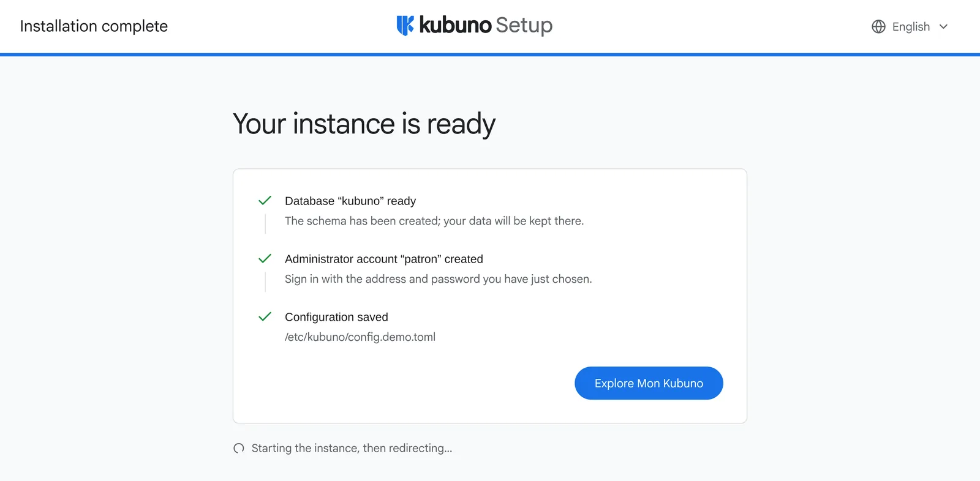Click the 'kubuno Setup' title text
The height and width of the screenshot is (481, 980).
pos(486,25)
